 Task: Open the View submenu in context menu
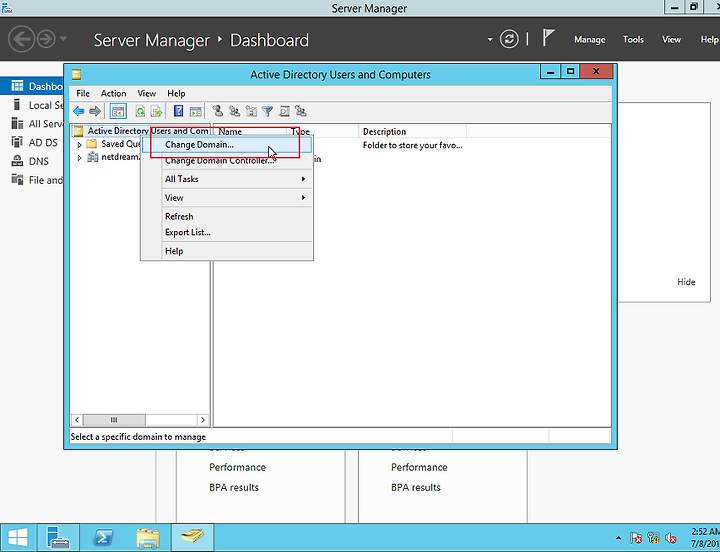click(x=236, y=197)
